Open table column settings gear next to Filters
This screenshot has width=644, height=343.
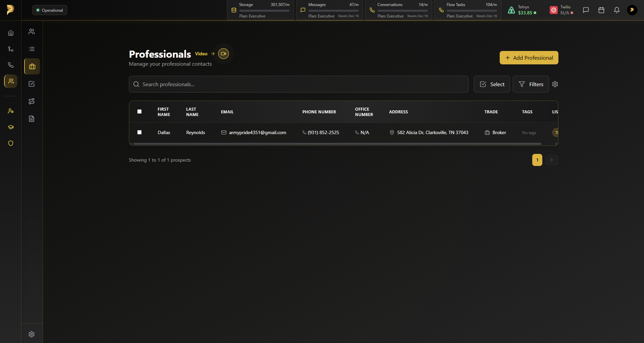(x=555, y=84)
